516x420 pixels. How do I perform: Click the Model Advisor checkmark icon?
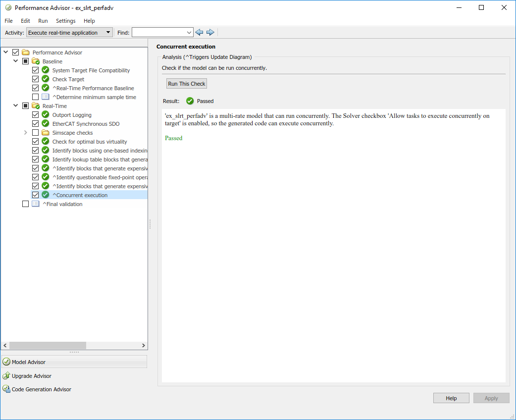6,362
